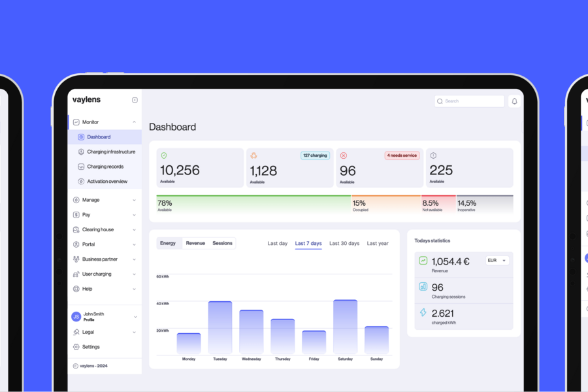Open Charging infrastructure page
This screenshot has height=392, width=588.
point(105,152)
